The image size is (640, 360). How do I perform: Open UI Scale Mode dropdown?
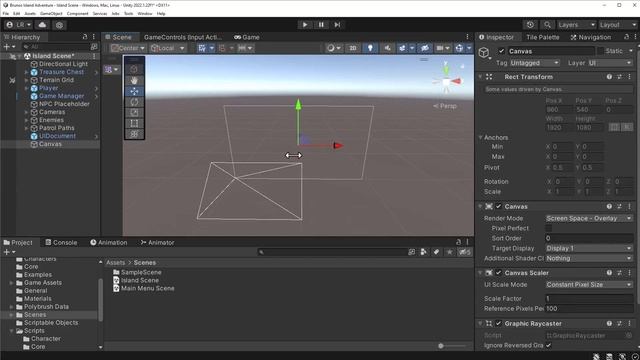click(x=589, y=284)
